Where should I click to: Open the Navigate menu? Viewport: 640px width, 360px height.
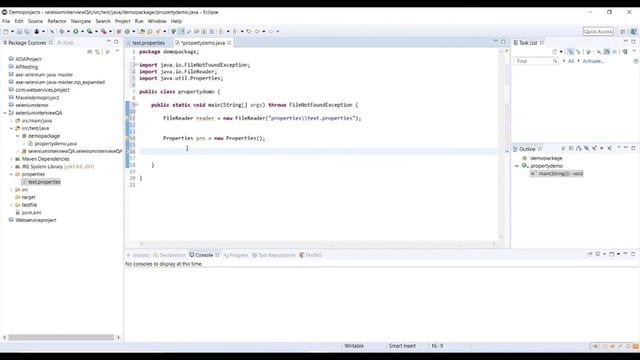point(81,21)
